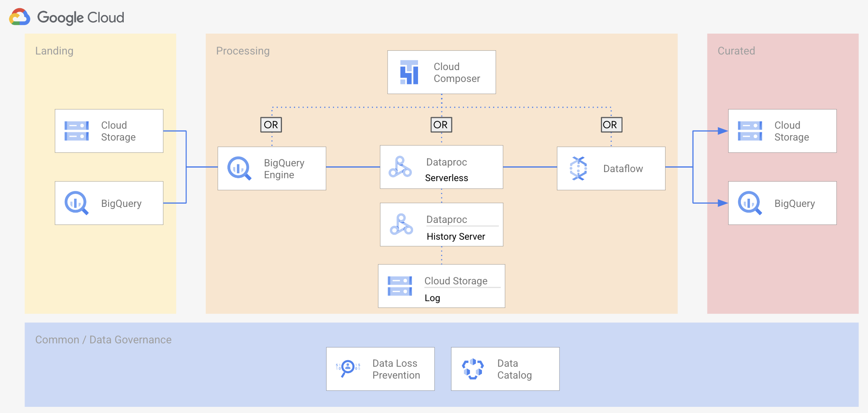The height and width of the screenshot is (413, 868).
Task: Click the 'Common / Data Governance' label
Action: pos(103,340)
